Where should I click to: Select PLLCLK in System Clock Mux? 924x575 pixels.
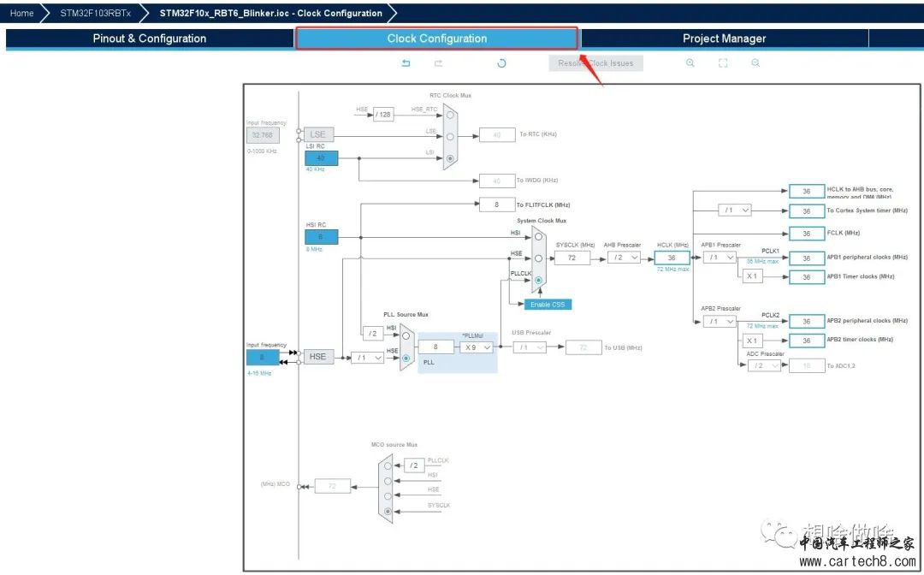click(539, 281)
